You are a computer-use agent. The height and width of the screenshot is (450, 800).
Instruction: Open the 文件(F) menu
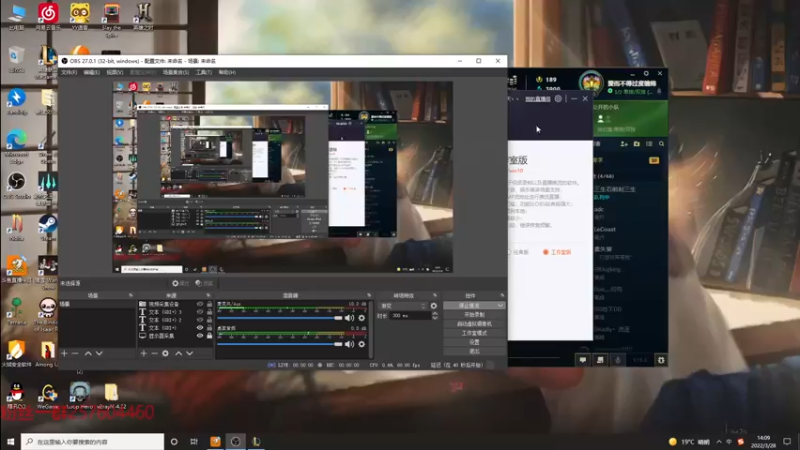point(69,72)
